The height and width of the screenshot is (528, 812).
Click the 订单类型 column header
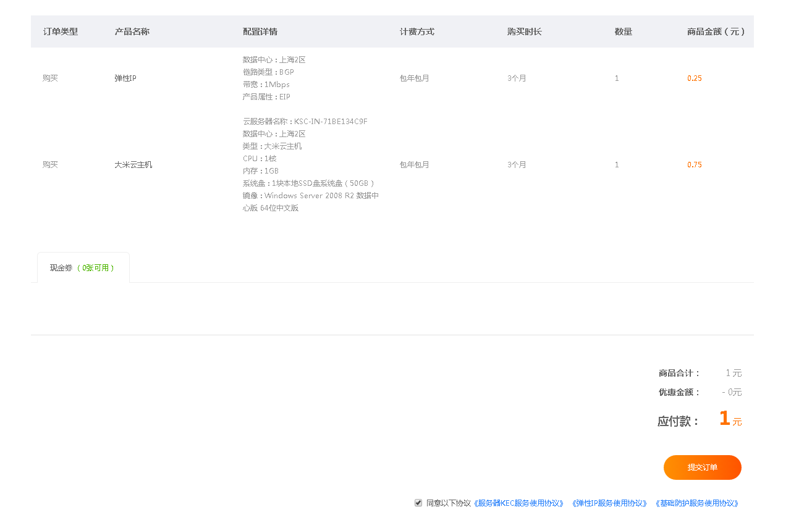61,31
